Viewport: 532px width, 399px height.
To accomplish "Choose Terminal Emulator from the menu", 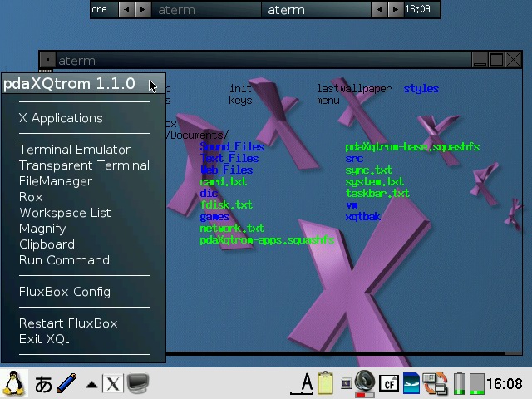I will point(75,150).
